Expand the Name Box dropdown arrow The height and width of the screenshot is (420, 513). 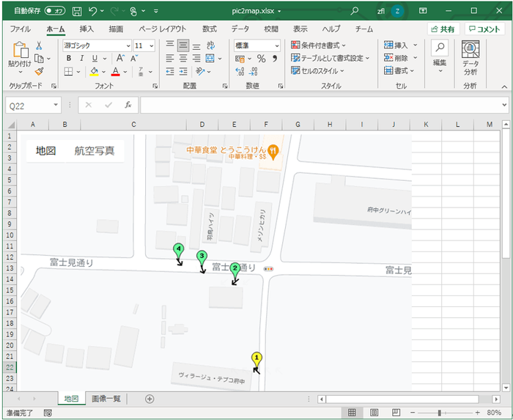[x=56, y=105]
